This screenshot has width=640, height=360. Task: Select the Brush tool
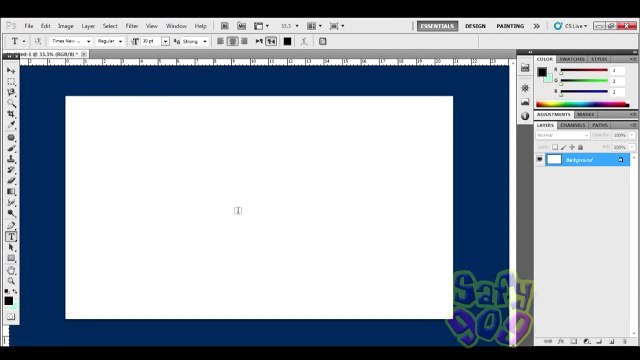pos(11,148)
